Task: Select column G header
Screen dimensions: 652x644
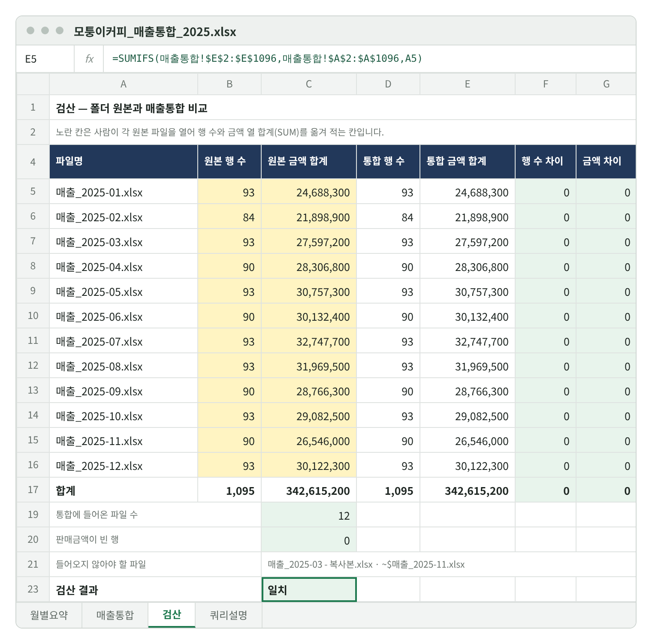Action: (606, 84)
